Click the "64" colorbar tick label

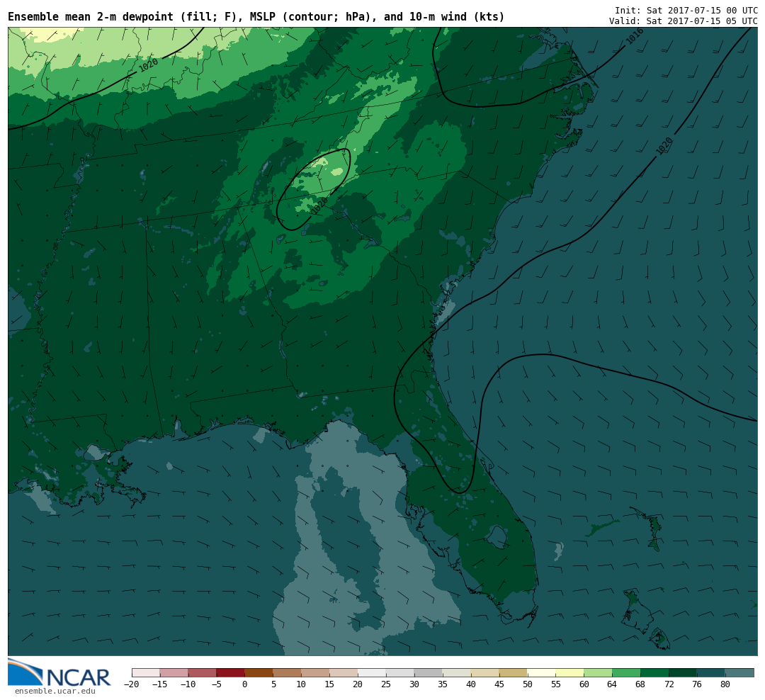pos(612,684)
